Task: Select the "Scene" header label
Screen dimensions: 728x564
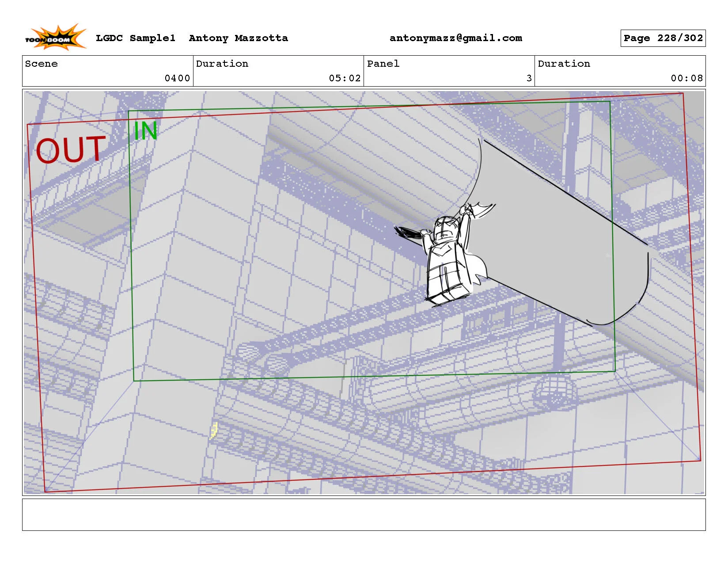Action: click(42, 64)
